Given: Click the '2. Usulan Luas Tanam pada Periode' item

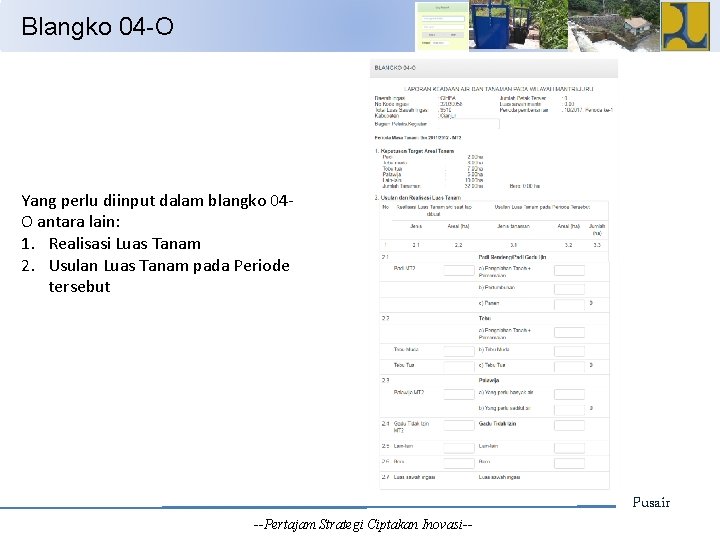Looking at the screenshot, I should pyautogui.click(x=155, y=265).
